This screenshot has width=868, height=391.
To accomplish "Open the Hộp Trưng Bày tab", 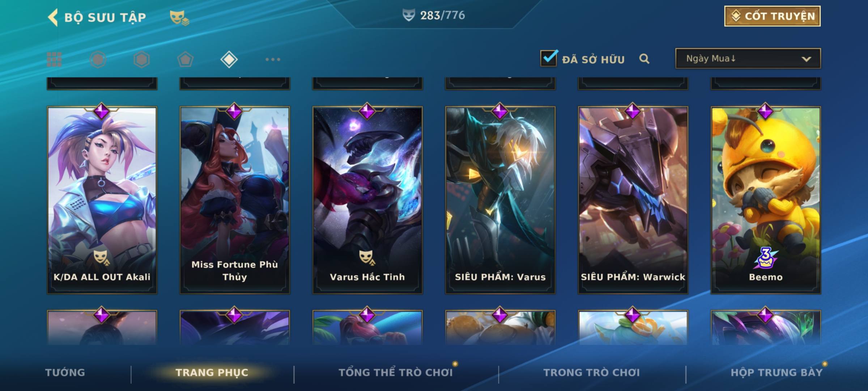I will (776, 373).
